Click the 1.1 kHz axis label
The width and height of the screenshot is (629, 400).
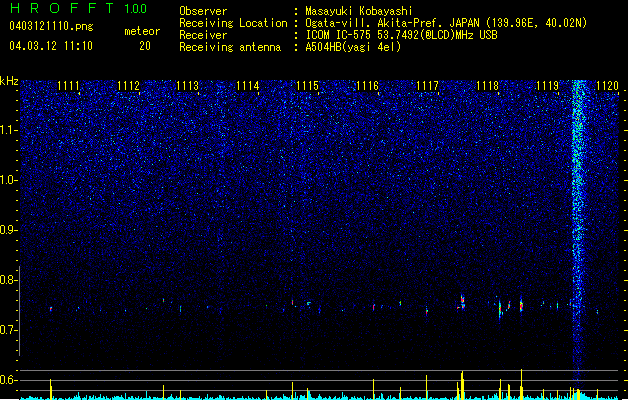[9, 130]
